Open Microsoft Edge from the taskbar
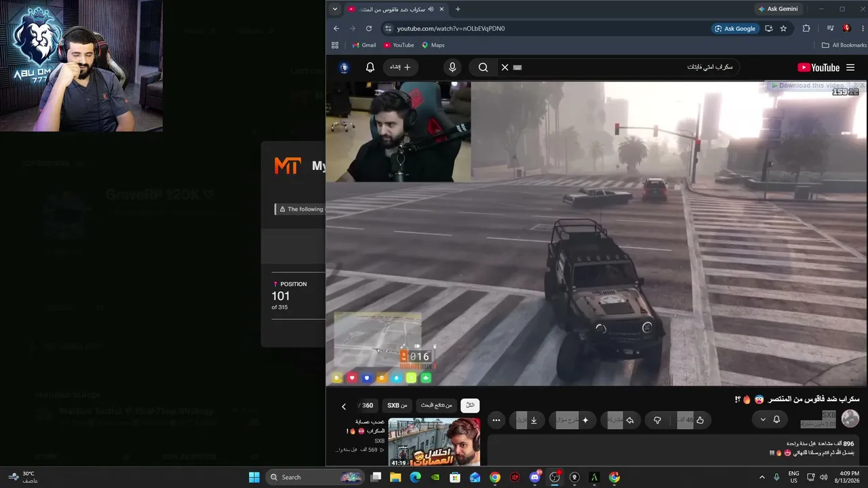The width and height of the screenshot is (868, 488). point(415,477)
